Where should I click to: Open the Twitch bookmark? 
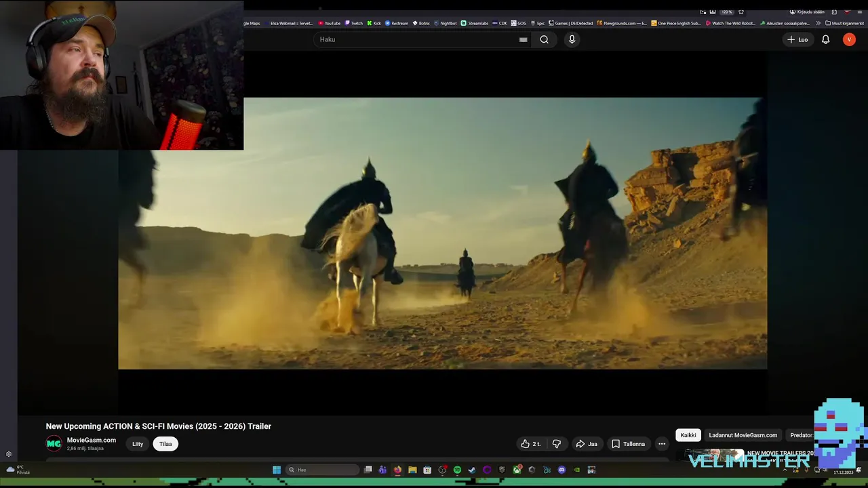coord(354,23)
